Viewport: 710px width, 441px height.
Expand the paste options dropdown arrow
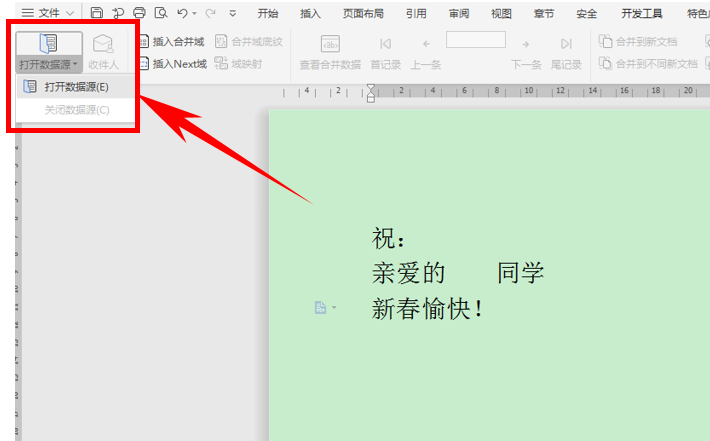click(334, 307)
